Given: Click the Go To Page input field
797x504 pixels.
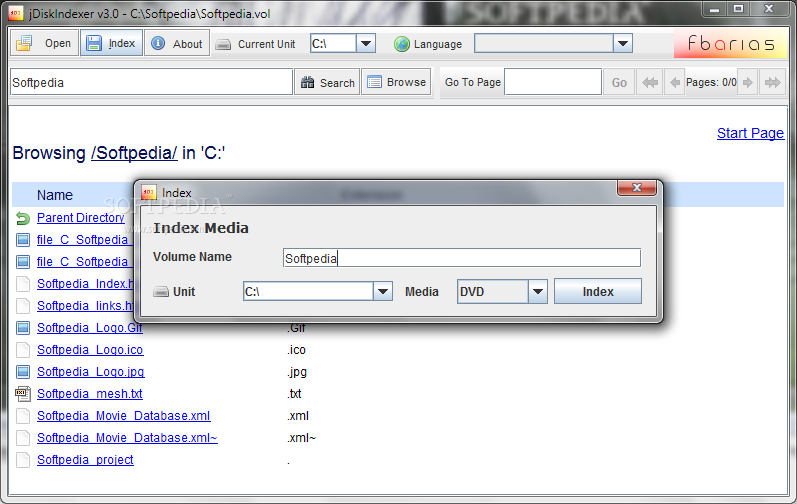Looking at the screenshot, I should pos(553,82).
